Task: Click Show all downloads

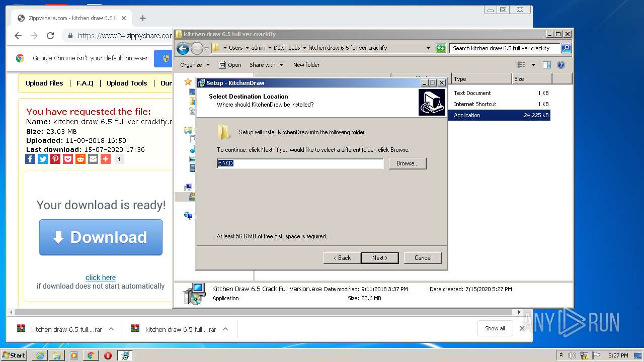Action: pyautogui.click(x=495, y=328)
